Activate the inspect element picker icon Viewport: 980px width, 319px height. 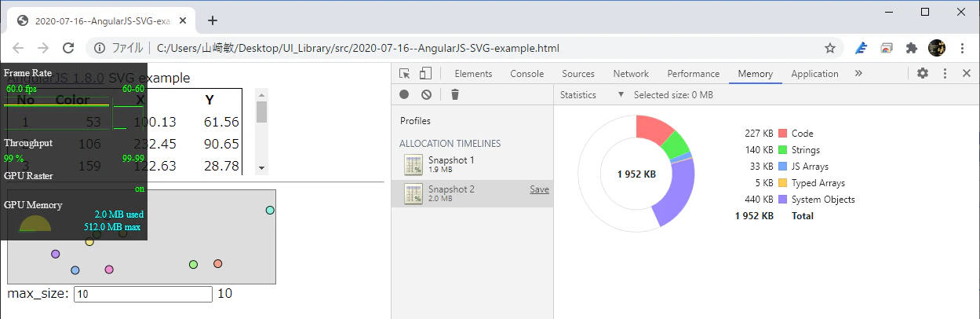coord(405,74)
